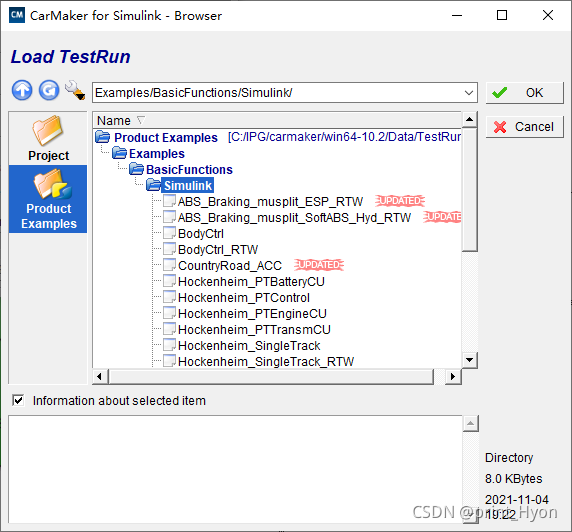This screenshot has width=572, height=532.
Task: Select the ABS_Braking_musplit_ESP_RTW test run
Action: 270,201
